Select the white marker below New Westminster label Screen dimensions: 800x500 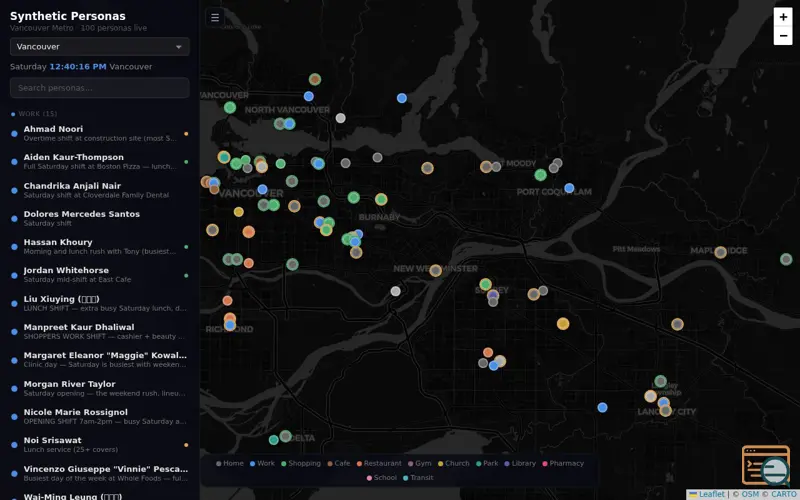click(x=395, y=291)
